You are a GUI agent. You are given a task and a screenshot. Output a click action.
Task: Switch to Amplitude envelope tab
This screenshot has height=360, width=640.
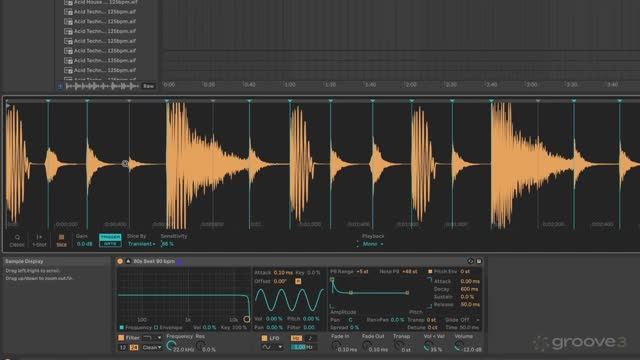coord(343,312)
